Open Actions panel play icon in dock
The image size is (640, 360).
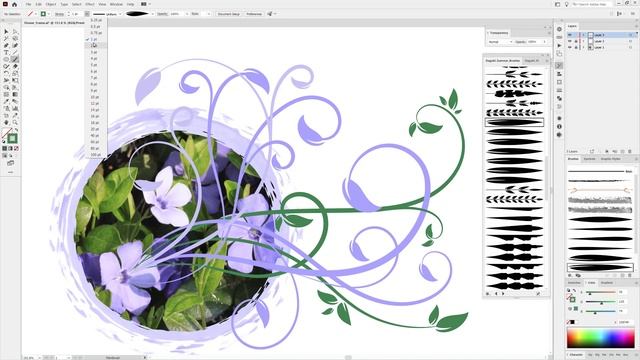point(559,45)
